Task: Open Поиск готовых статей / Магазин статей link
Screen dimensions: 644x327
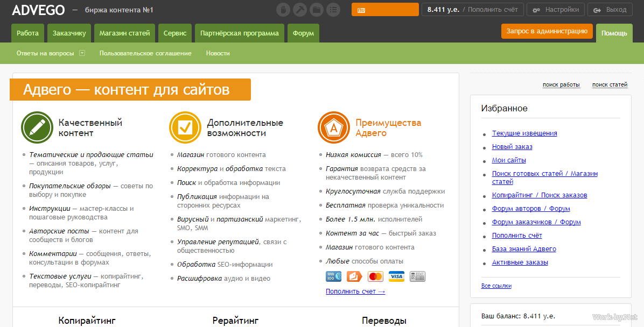Action: point(544,177)
